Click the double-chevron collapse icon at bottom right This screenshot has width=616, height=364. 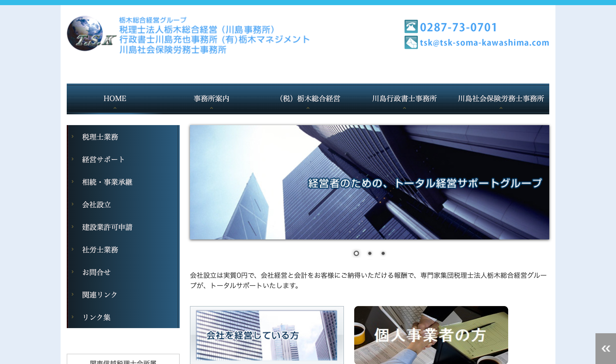(606, 349)
